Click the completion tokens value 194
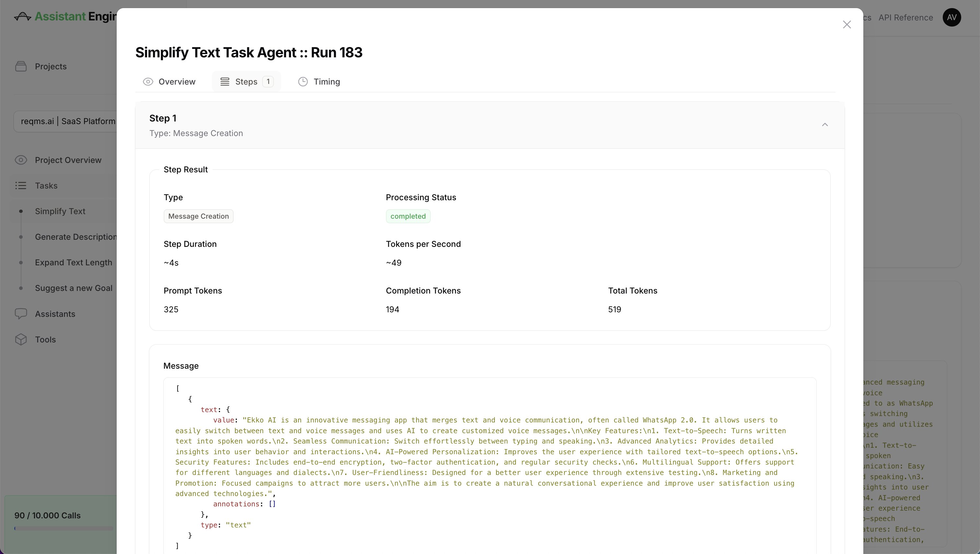The width and height of the screenshot is (980, 554). click(x=392, y=309)
